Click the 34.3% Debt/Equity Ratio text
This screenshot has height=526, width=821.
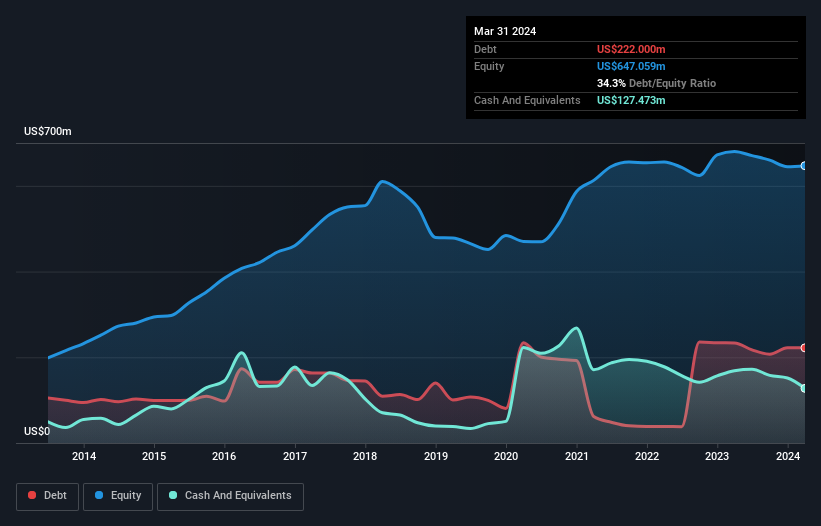pos(656,83)
